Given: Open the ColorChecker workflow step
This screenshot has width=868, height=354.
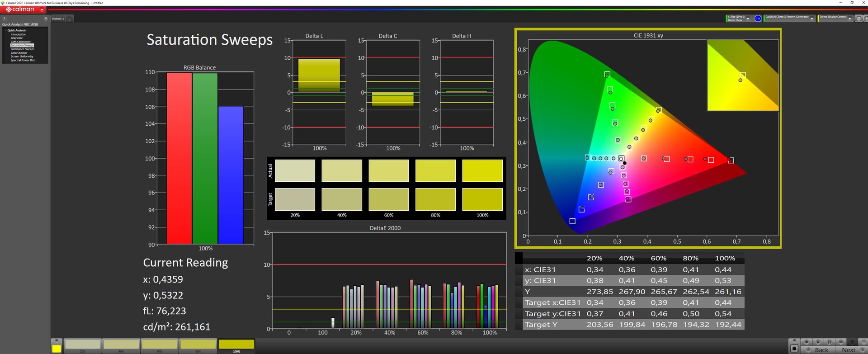Looking at the screenshot, I should (19, 53).
